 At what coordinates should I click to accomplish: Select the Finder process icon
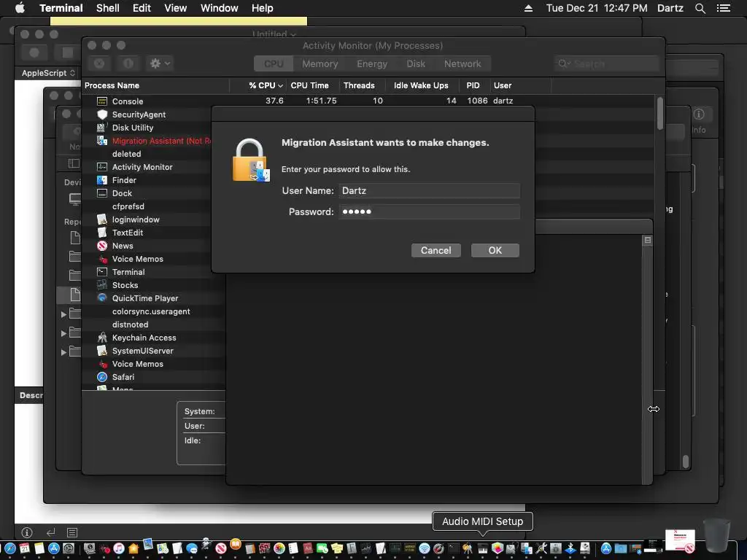(x=102, y=180)
